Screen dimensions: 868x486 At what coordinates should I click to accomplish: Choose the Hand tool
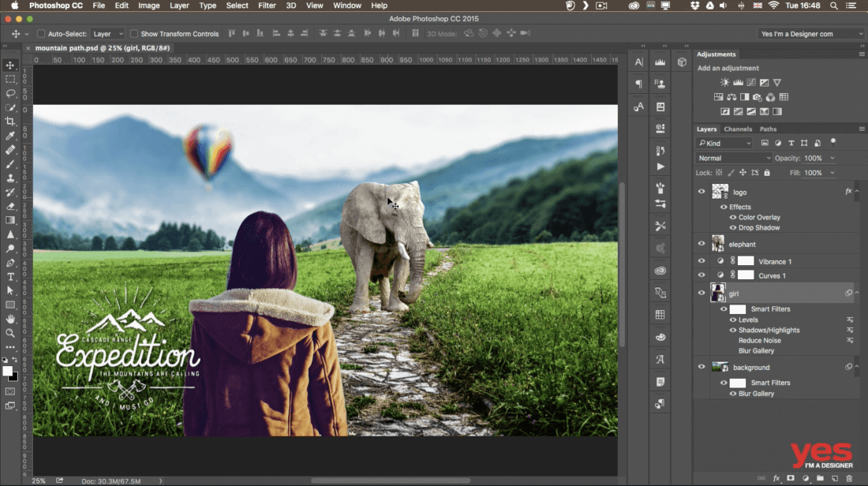(x=10, y=319)
